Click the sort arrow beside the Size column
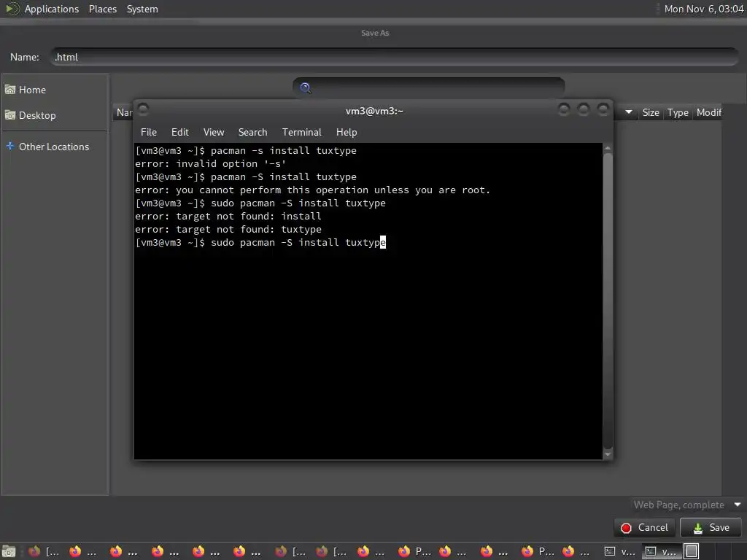Screen dimensions: 747x560 tap(628, 112)
